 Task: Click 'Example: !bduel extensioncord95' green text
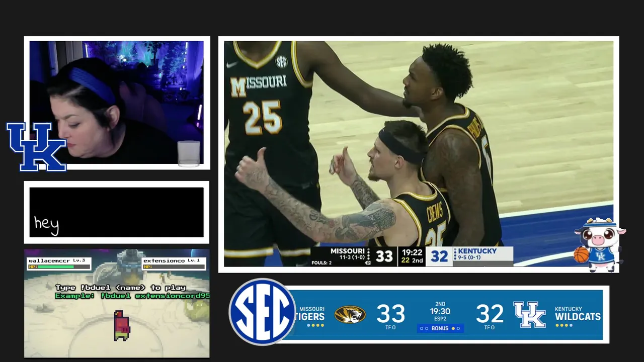point(132,296)
